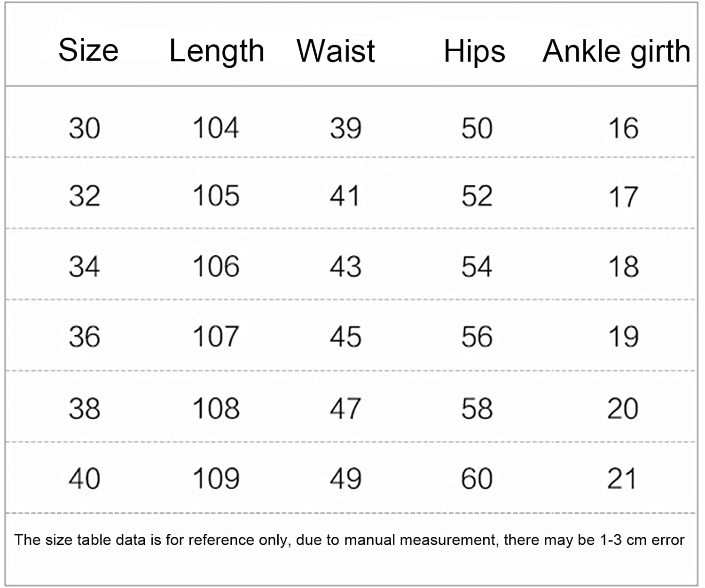Select size 36 row label

click(85, 337)
